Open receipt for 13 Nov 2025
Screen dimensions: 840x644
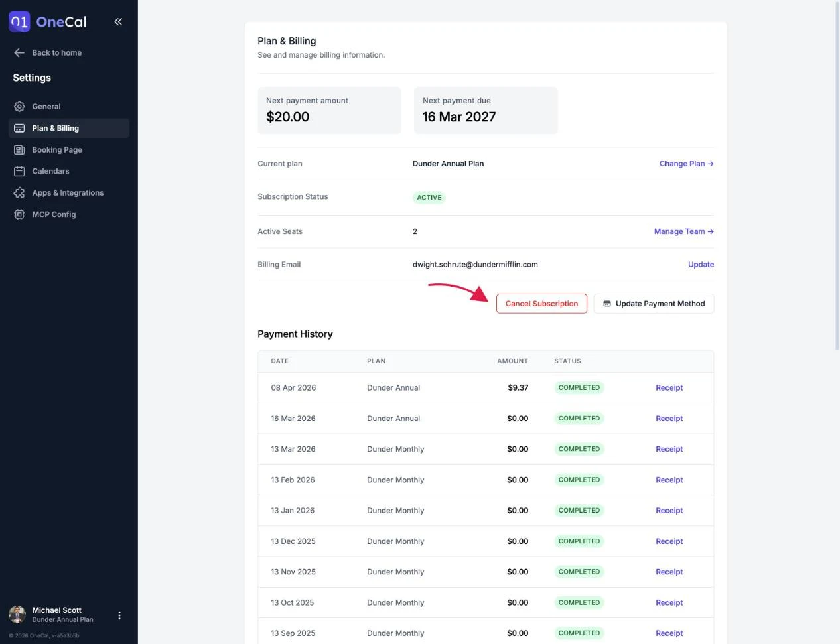click(669, 572)
